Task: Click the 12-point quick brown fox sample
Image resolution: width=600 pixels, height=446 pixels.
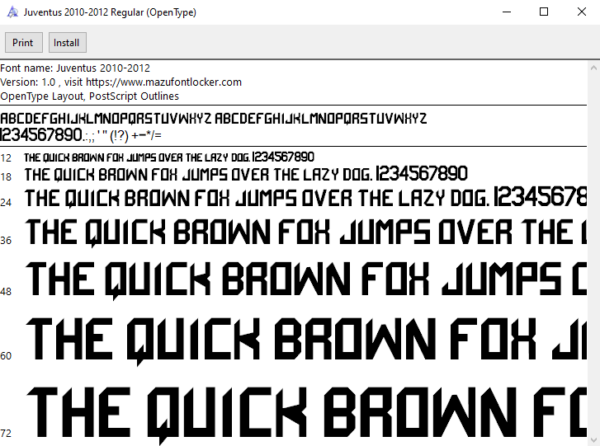Action: click(x=169, y=157)
